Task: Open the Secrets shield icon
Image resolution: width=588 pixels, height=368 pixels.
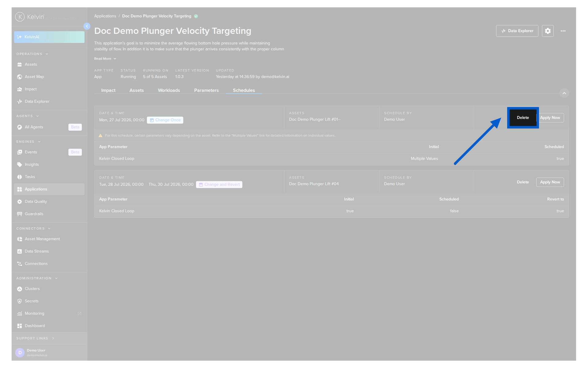Action: click(20, 301)
